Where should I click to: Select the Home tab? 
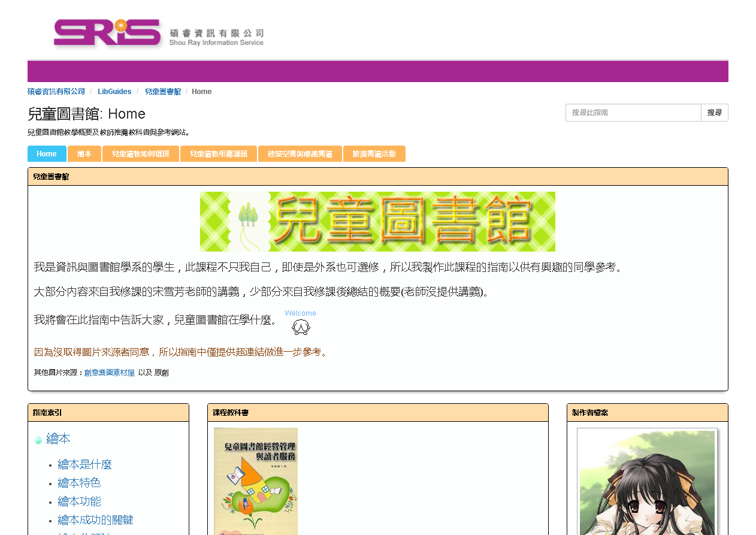point(47,153)
